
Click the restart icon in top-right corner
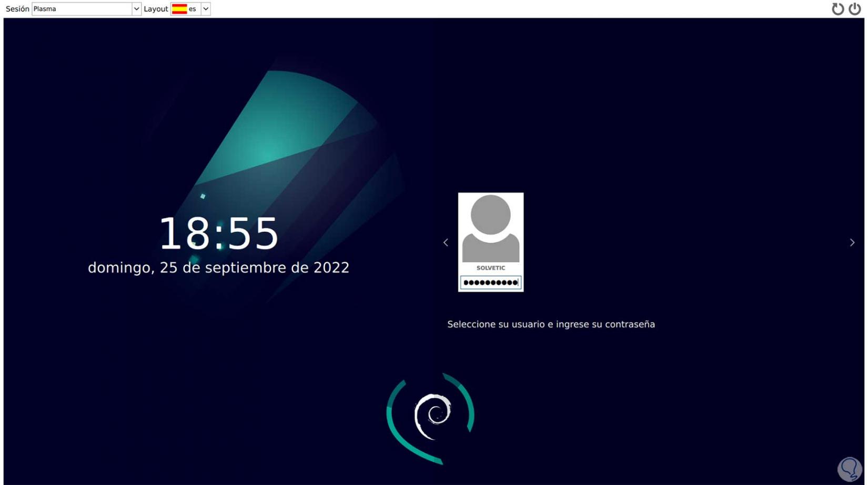pyautogui.click(x=837, y=9)
